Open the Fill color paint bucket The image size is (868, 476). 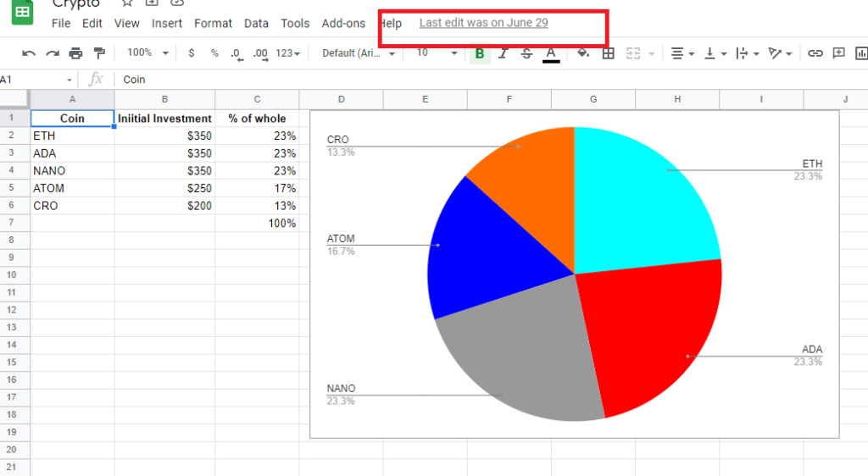click(x=583, y=53)
